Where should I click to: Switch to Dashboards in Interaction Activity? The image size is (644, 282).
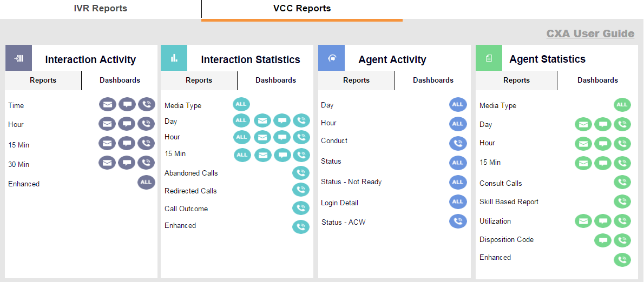click(120, 80)
